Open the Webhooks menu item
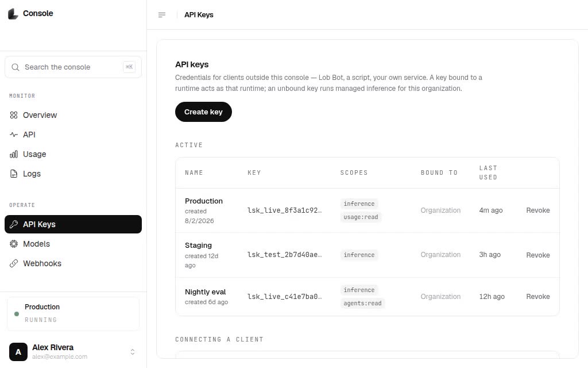 pos(73,263)
